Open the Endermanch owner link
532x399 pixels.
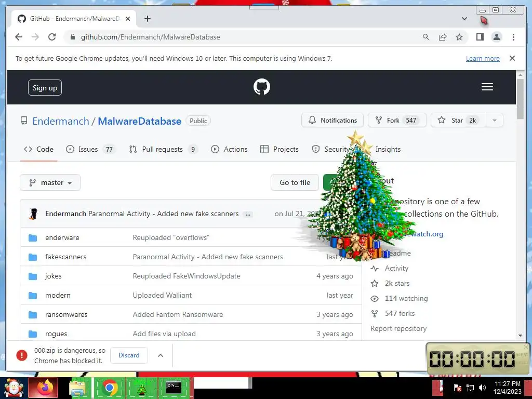pyautogui.click(x=61, y=121)
